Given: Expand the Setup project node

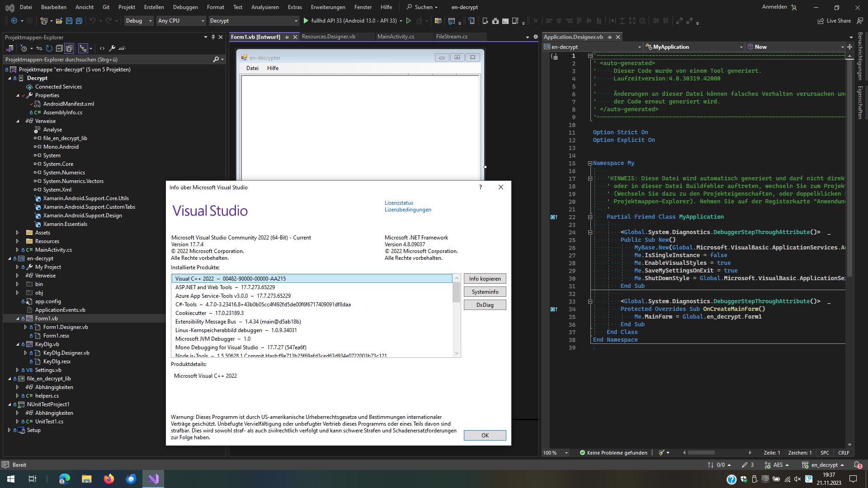Looking at the screenshot, I should click(x=9, y=430).
